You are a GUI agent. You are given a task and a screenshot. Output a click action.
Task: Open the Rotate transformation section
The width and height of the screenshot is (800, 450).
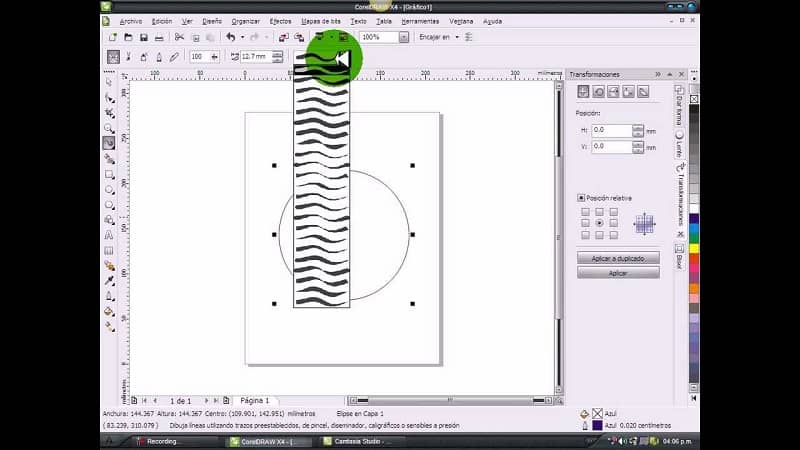pos(598,91)
